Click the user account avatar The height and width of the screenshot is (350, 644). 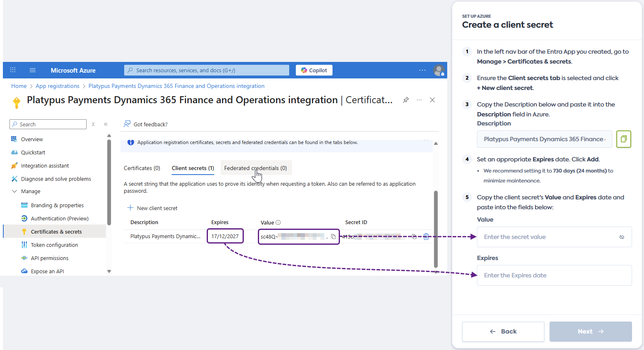(439, 70)
